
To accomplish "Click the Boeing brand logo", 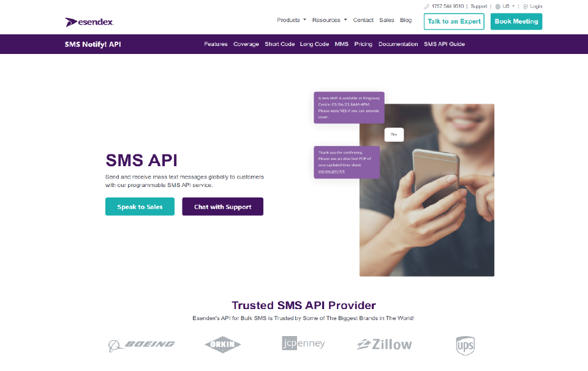I will pos(141,345).
